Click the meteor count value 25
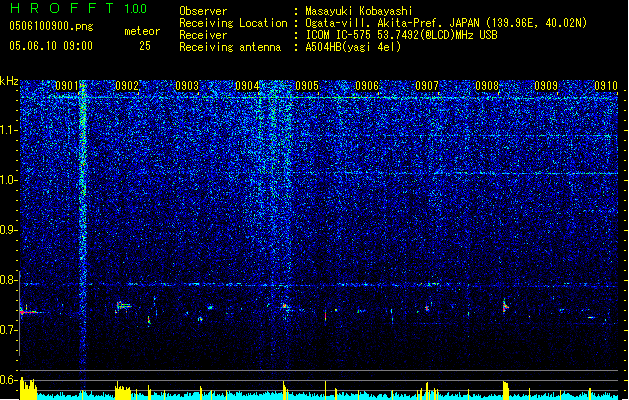Image resolution: width=629 pixels, height=400 pixels. pos(145,46)
